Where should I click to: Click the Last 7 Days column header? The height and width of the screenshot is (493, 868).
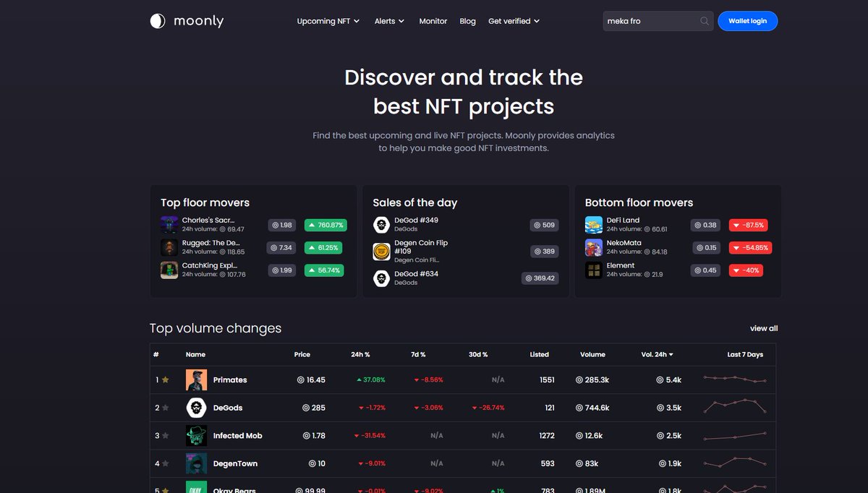[745, 354]
